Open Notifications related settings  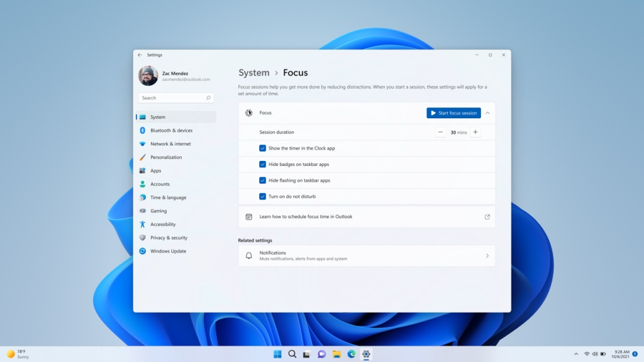click(367, 255)
